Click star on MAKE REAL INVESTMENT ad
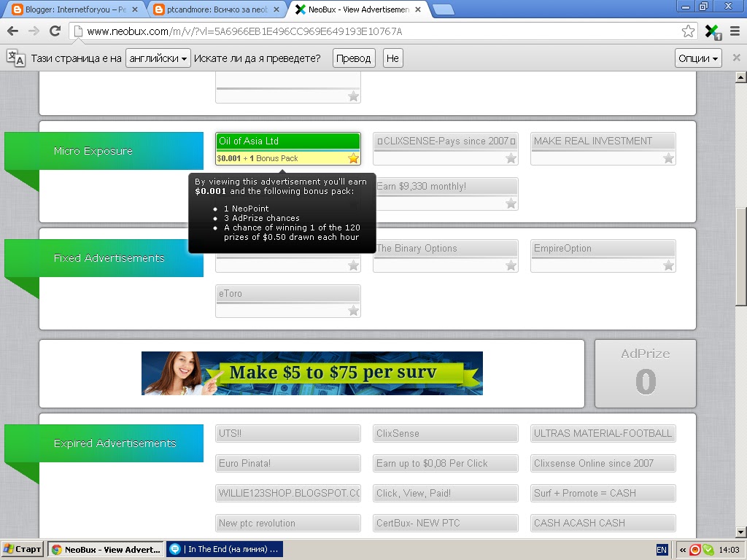This screenshot has width=747, height=560. pyautogui.click(x=668, y=158)
